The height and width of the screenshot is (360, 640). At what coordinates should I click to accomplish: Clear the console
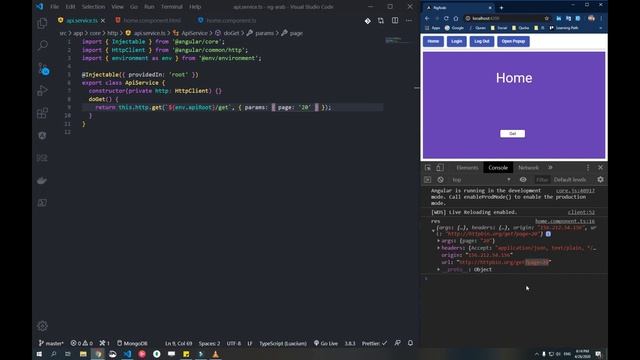(x=440, y=180)
